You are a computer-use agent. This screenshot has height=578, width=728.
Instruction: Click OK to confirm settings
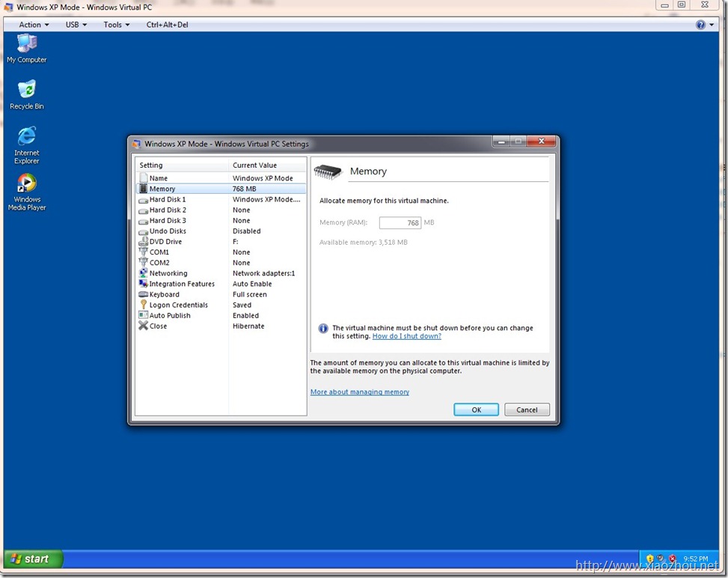[x=477, y=410]
